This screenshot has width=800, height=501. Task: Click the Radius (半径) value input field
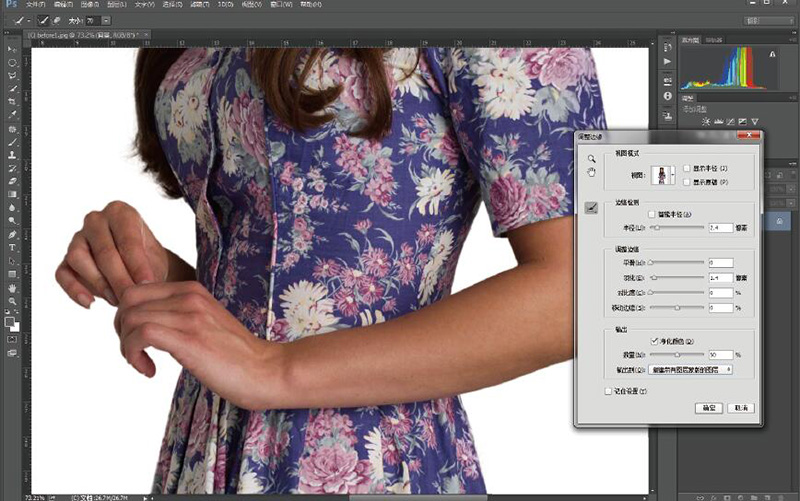point(720,228)
